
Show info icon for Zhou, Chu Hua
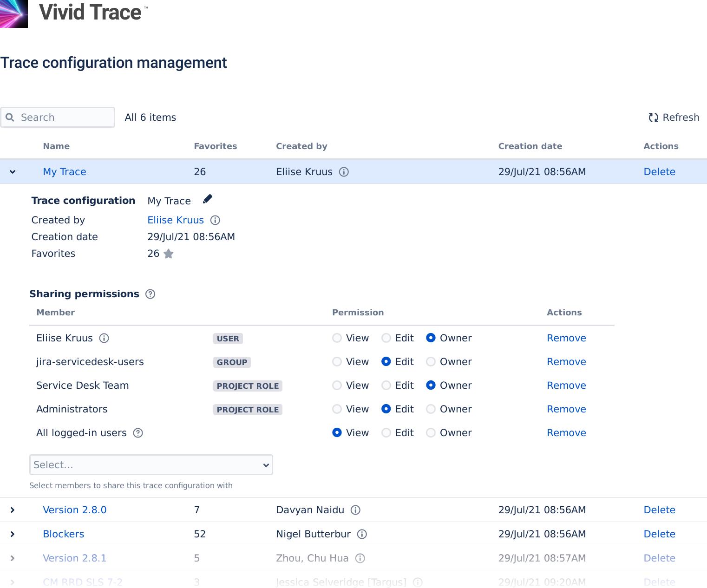(360, 558)
